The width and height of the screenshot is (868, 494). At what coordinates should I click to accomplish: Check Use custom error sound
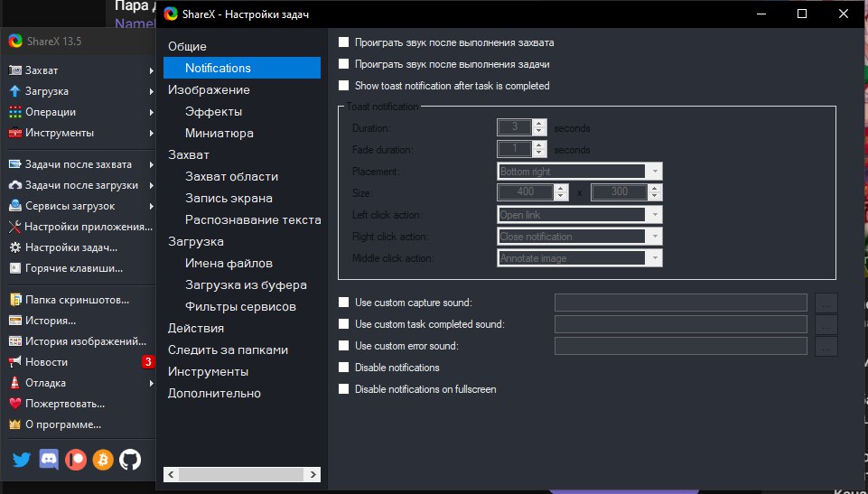click(x=344, y=345)
